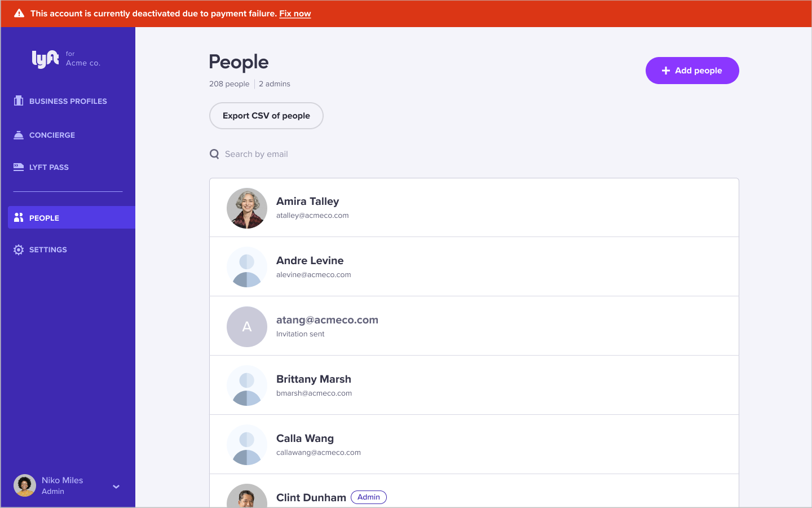The image size is (812, 508).
Task: Click the 'for Acme co.' label
Action: tap(83, 59)
